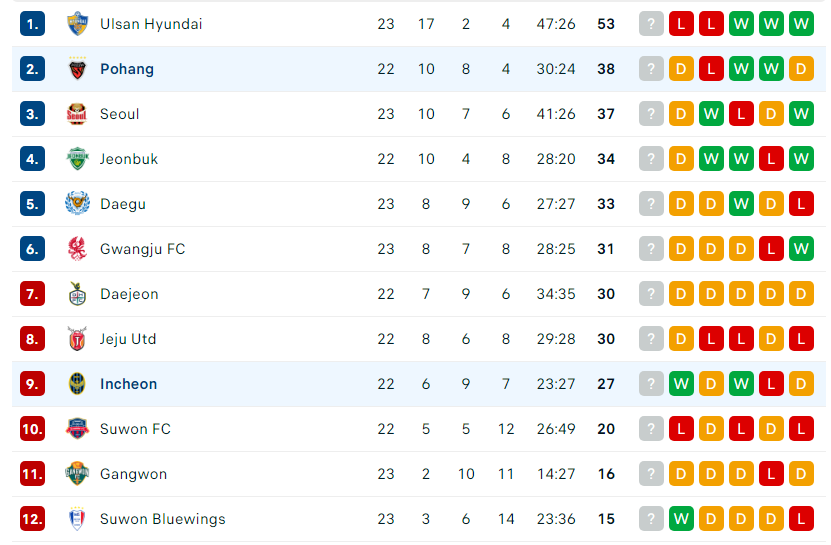The height and width of the screenshot is (545, 831).
Task: Click Suwon Bluewings' red L form badge
Action: pyautogui.click(x=801, y=519)
